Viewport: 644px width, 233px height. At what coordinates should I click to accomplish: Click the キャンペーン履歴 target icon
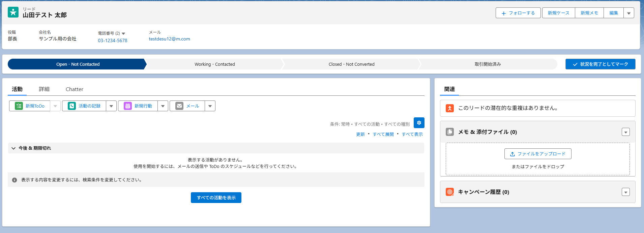(x=450, y=192)
